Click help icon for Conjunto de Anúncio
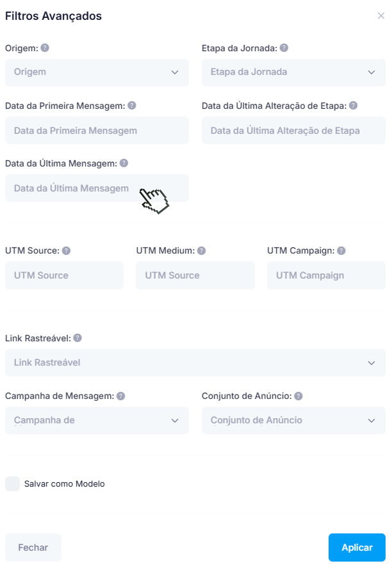The height and width of the screenshot is (568, 392). 298,396
